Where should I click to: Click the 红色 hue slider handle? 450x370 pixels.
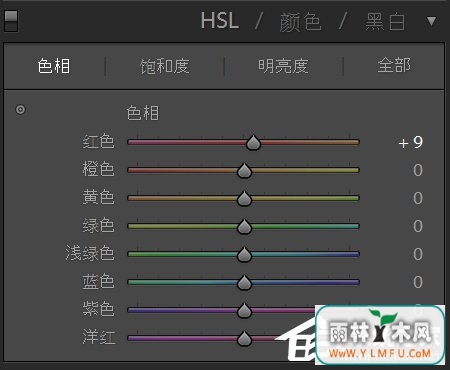[253, 143]
